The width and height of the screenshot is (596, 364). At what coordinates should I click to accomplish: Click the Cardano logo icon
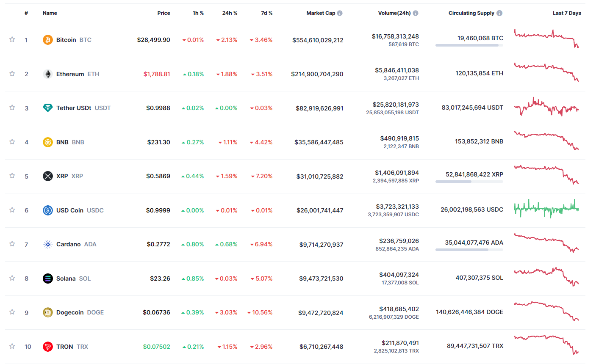[48, 244]
